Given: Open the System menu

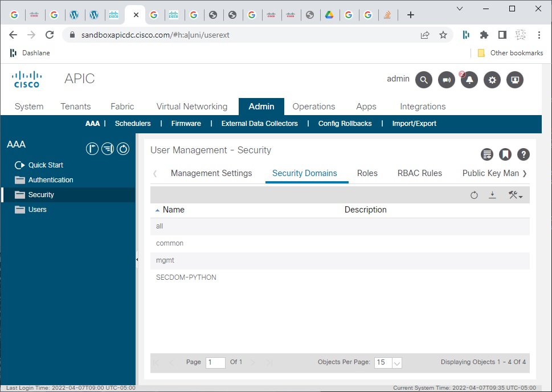Looking at the screenshot, I should (29, 107).
